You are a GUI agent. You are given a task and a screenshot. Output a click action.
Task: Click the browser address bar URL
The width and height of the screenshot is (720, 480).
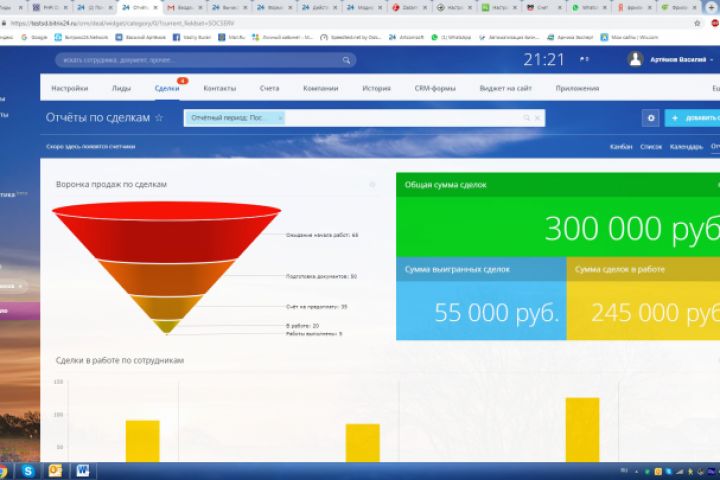(x=122, y=23)
